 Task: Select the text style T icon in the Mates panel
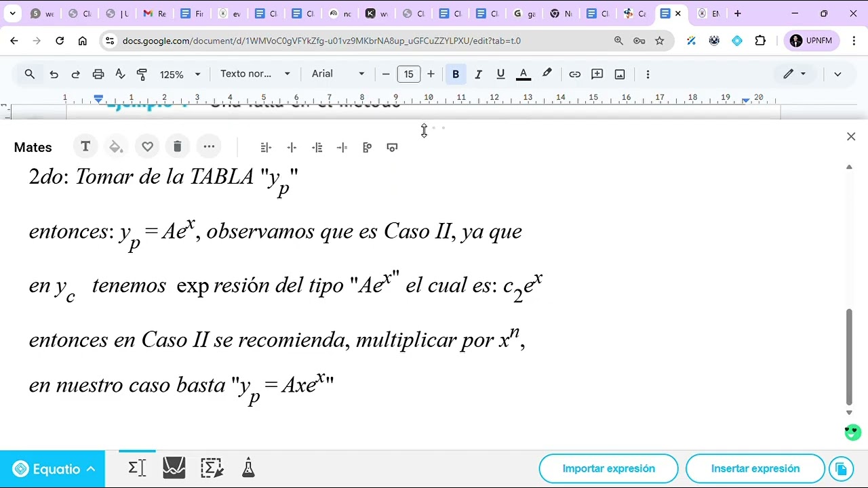85,147
